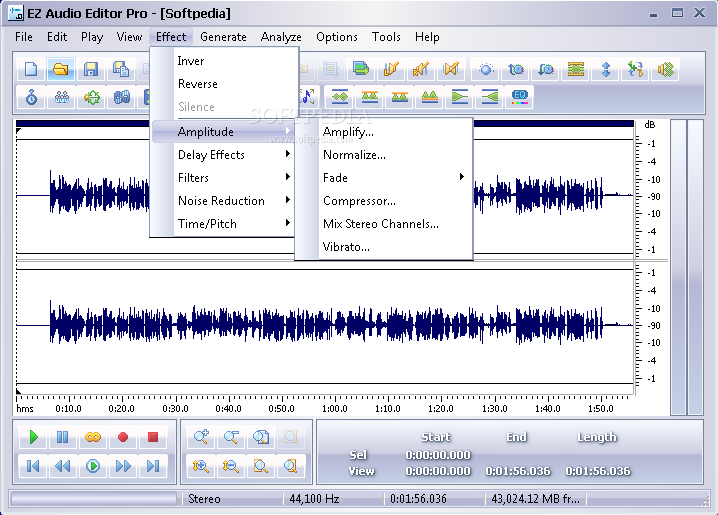Image resolution: width=718 pixels, height=515 pixels.
Task: Open the Analyze menu
Action: (281, 37)
